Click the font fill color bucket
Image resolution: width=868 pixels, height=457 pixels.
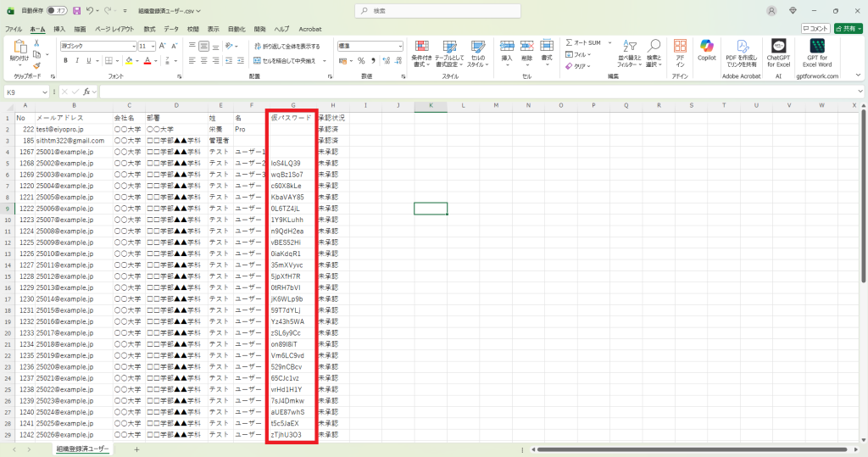tap(129, 60)
